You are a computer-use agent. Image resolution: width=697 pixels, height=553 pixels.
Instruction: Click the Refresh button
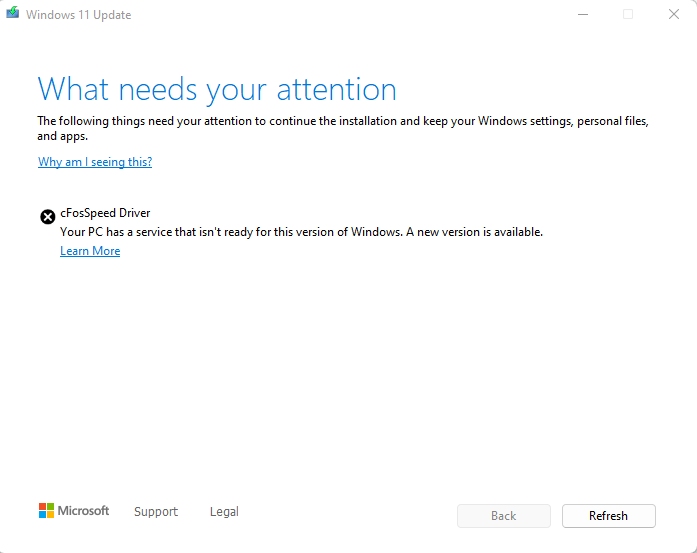coord(609,516)
